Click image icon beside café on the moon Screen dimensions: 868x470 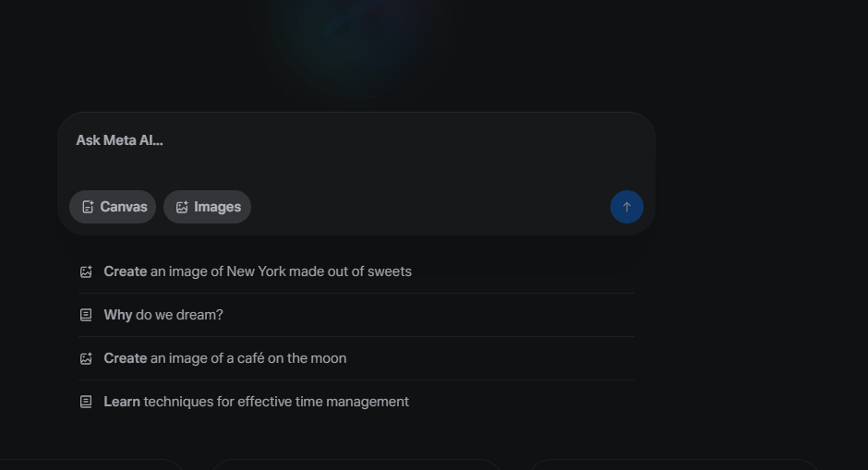pos(86,358)
